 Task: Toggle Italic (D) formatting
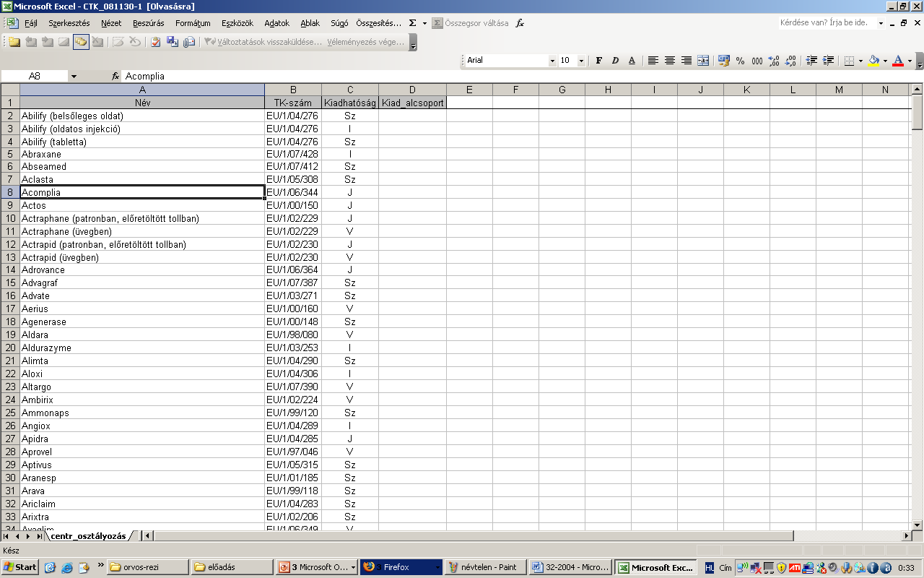(x=615, y=61)
